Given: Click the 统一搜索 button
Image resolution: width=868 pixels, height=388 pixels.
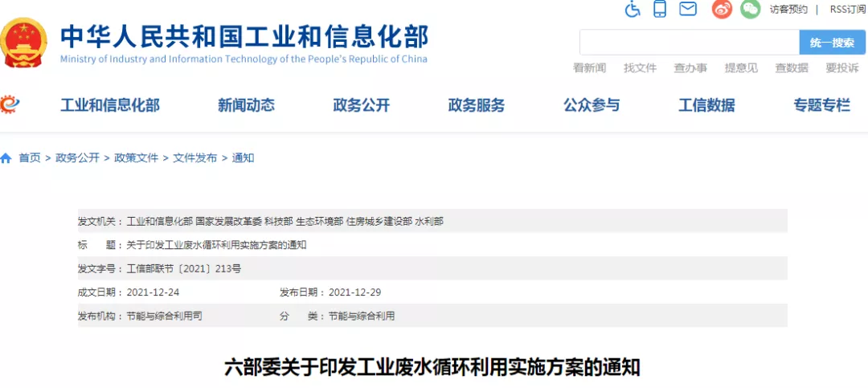Looking at the screenshot, I should pos(832,43).
